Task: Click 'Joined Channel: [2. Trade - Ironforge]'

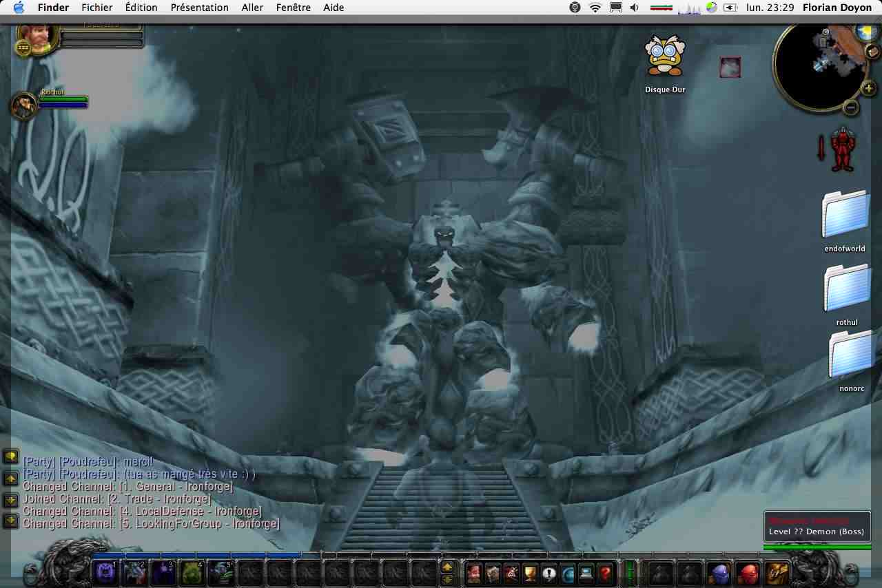Action: pyautogui.click(x=117, y=499)
